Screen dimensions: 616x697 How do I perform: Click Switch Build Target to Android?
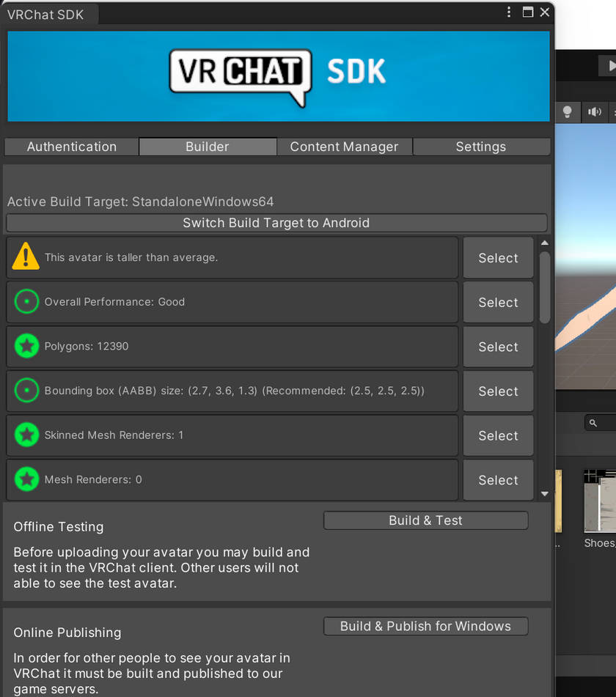(276, 223)
